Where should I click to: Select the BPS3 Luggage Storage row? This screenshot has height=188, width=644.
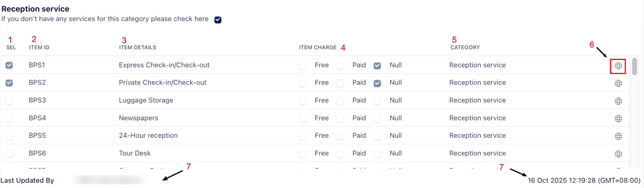9,101
